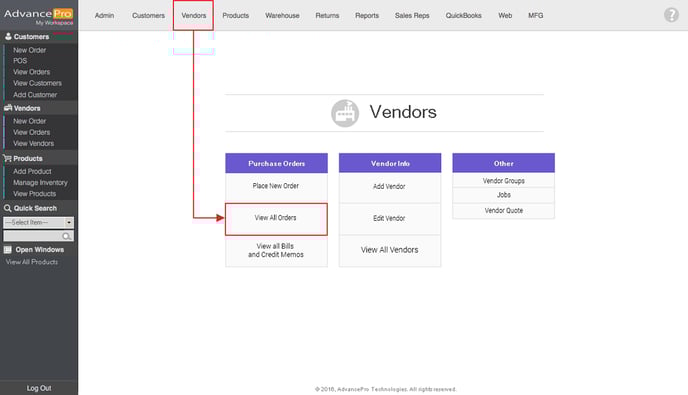The image size is (688, 395).
Task: Click Edit Vendor button
Action: tap(390, 219)
